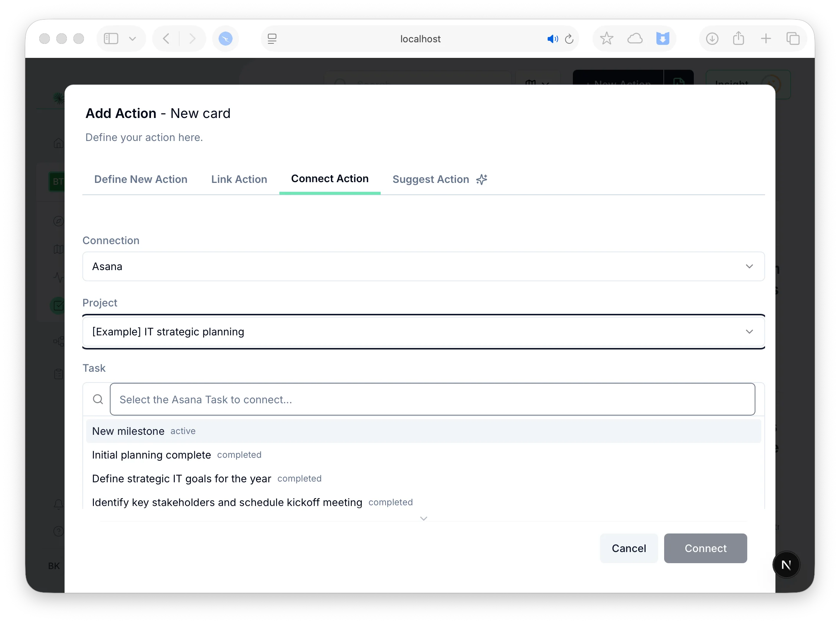Go back in browser history
Screen dimensions: 840x624
[x=166, y=39]
